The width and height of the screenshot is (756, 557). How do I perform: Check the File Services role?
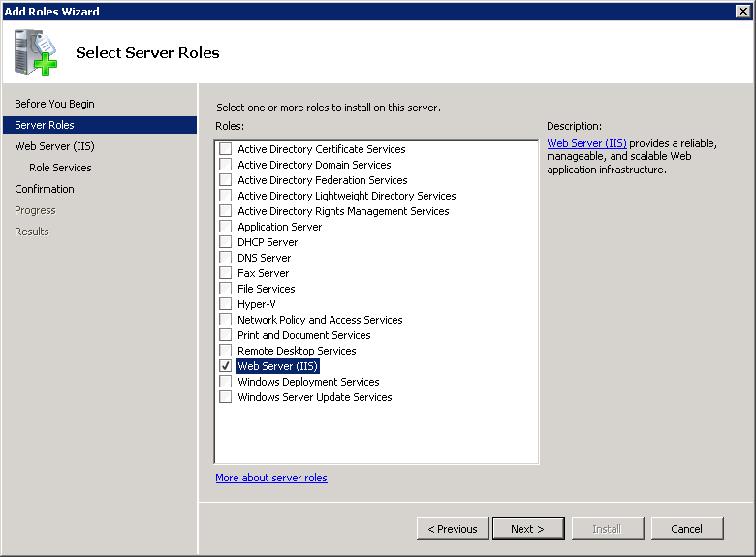[226, 289]
